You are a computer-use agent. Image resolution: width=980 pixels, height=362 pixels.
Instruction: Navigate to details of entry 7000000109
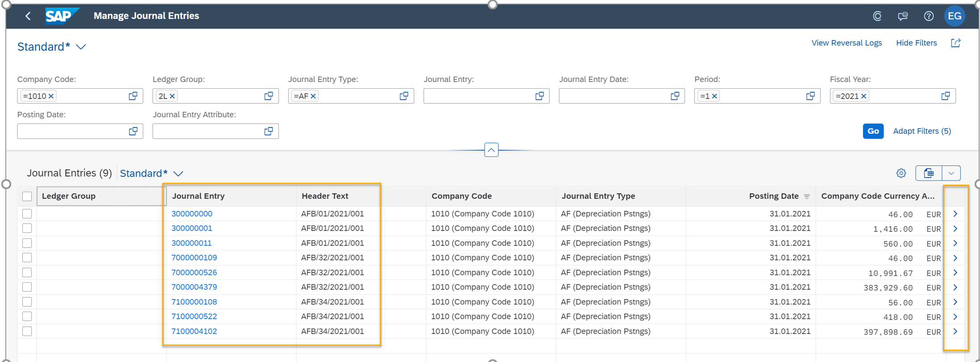[955, 258]
